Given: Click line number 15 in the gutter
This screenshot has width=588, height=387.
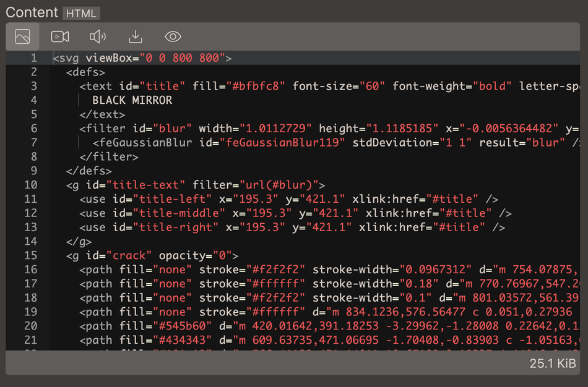Looking at the screenshot, I should point(31,255).
